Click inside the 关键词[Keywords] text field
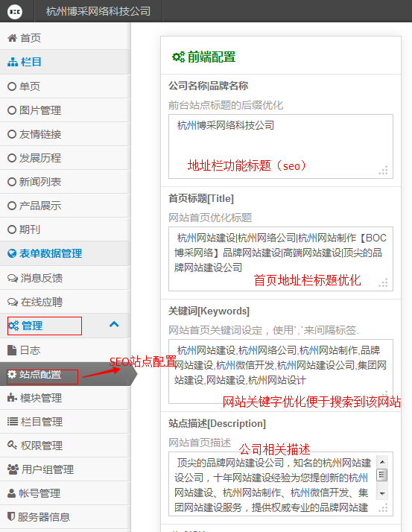The height and width of the screenshot is (532, 412). click(x=281, y=371)
